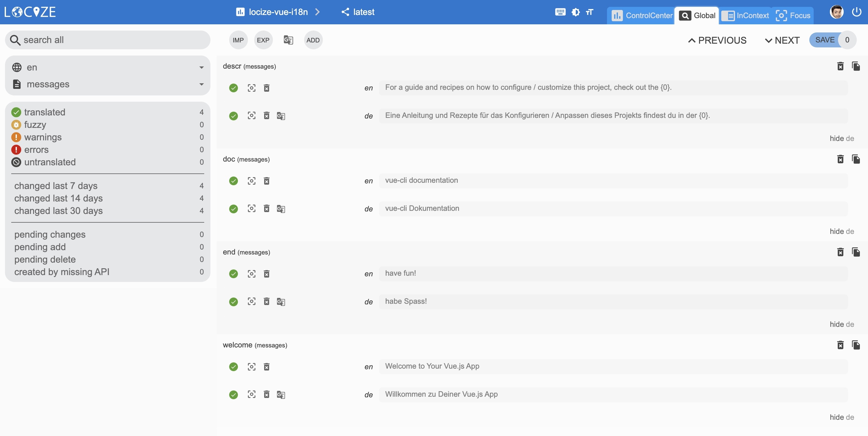
Task: Toggle status checkmark on vue-cli Dokumentation row
Action: (x=233, y=209)
